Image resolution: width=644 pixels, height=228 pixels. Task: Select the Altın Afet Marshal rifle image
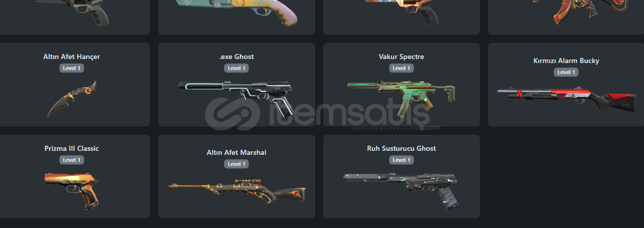[237, 190]
